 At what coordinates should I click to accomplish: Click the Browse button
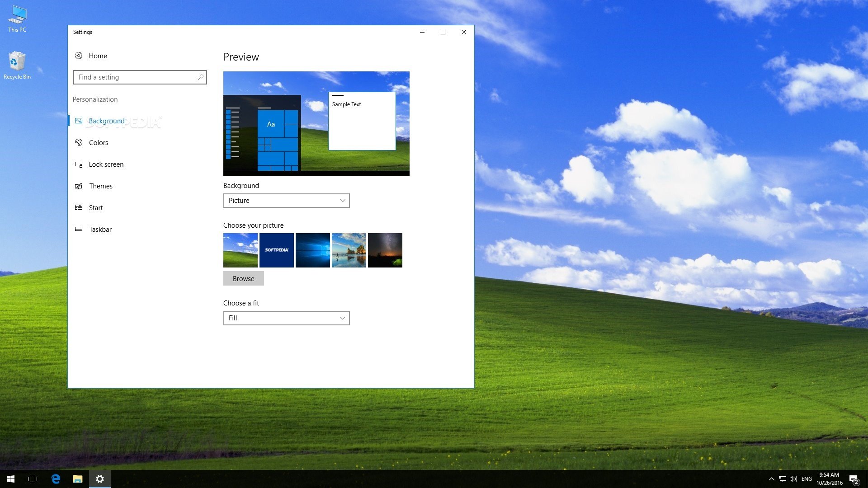(x=243, y=278)
